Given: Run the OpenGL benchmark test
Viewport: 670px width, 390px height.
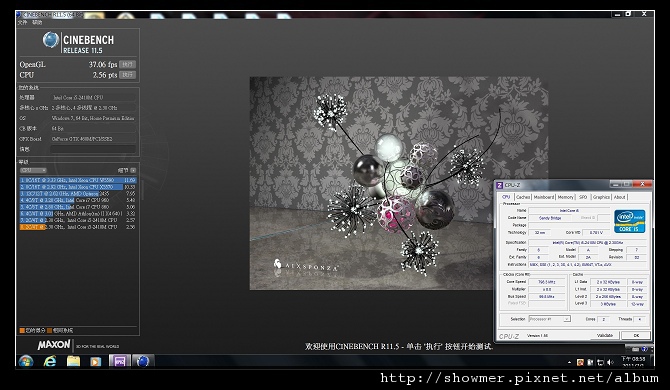Looking at the screenshot, I should click(127, 65).
